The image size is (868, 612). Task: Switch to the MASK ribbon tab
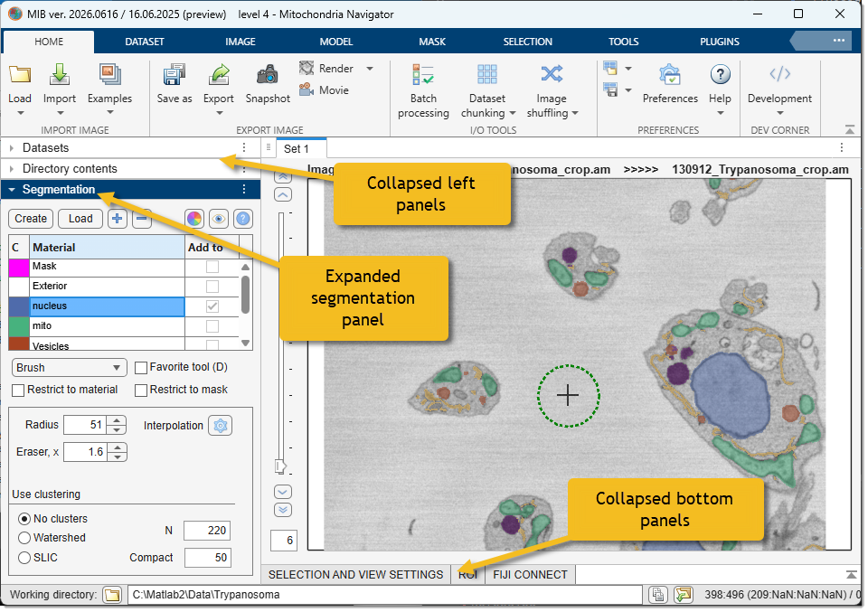tap(432, 42)
